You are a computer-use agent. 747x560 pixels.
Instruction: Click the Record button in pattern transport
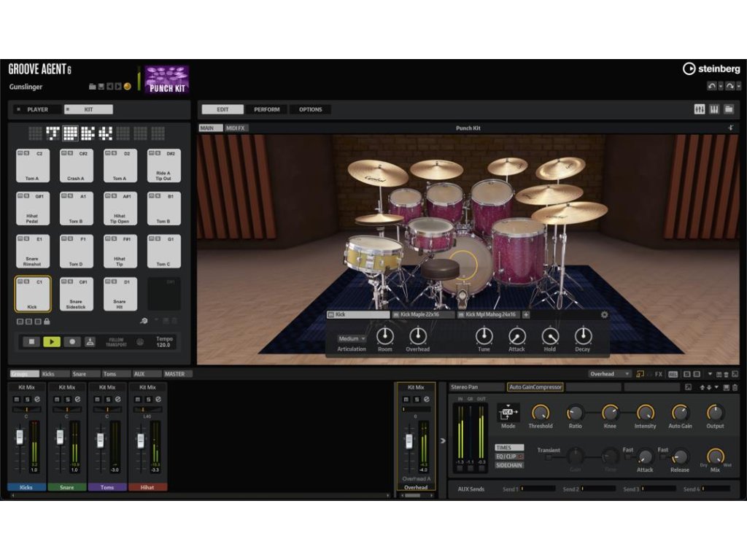coord(72,341)
